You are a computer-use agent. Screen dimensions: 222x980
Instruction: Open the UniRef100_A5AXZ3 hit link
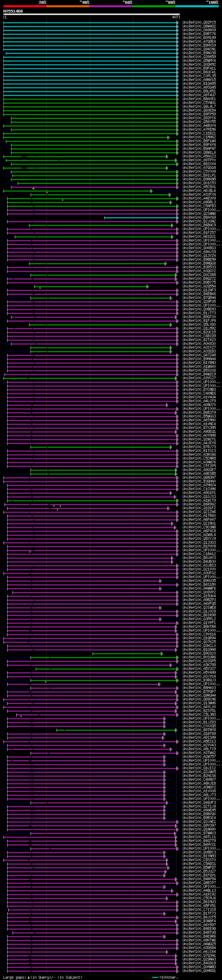199,156
